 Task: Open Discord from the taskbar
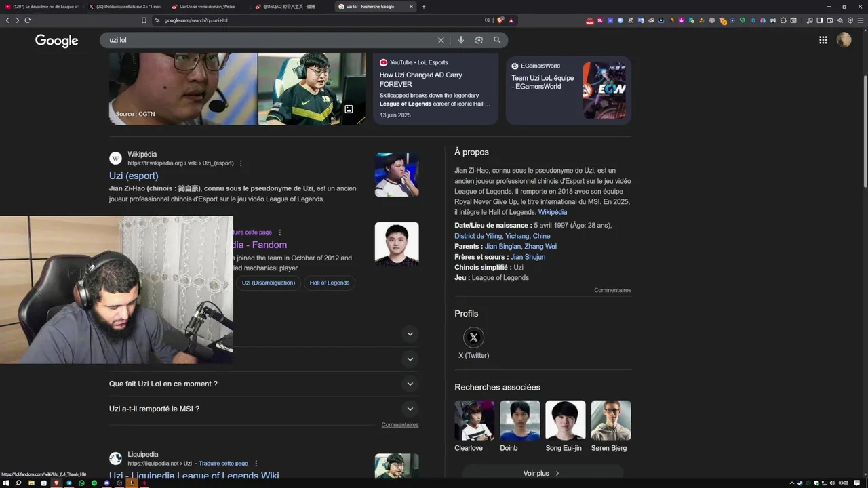pyautogui.click(x=106, y=483)
